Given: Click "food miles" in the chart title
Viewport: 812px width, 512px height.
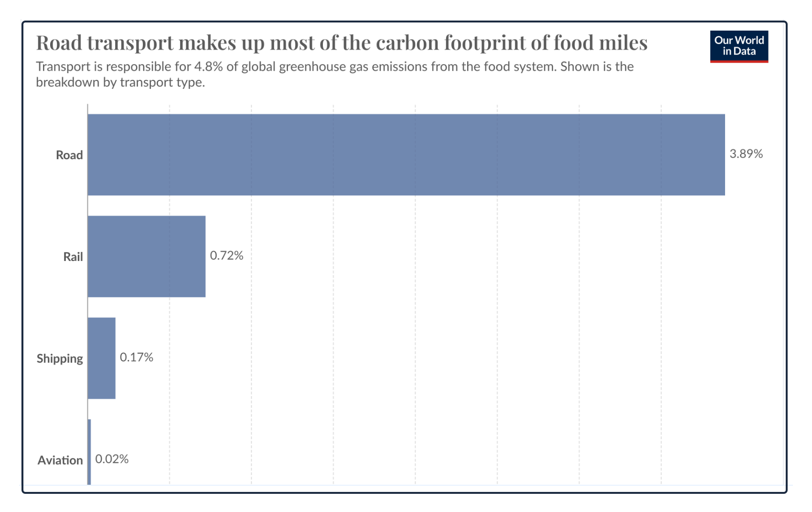Looking at the screenshot, I should pyautogui.click(x=600, y=43).
